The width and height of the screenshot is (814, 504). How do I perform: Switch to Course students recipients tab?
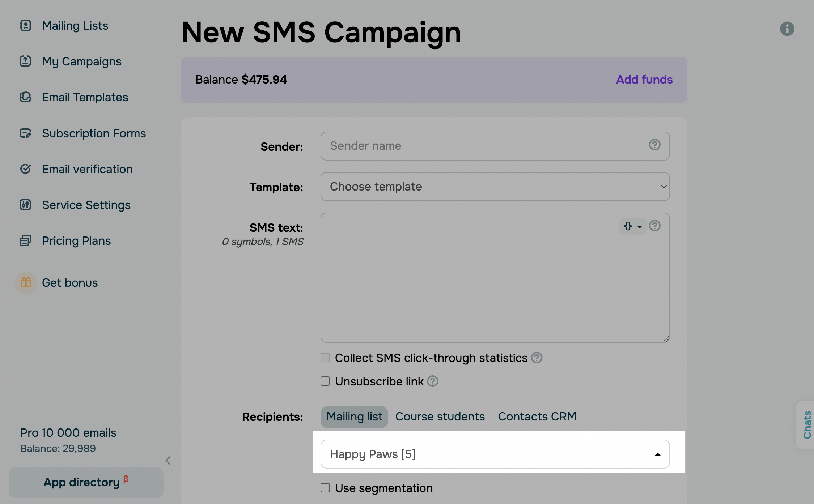440,417
